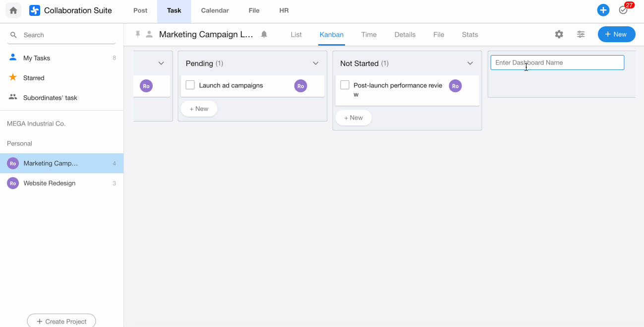Click the person icon beside project title

(x=149, y=34)
